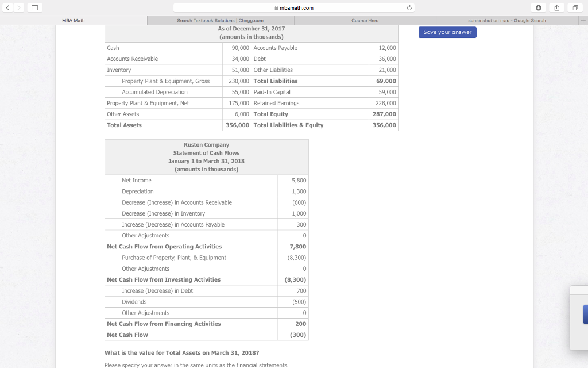This screenshot has height=368, width=588.
Task: Click the Save your answer button
Action: [447, 33]
